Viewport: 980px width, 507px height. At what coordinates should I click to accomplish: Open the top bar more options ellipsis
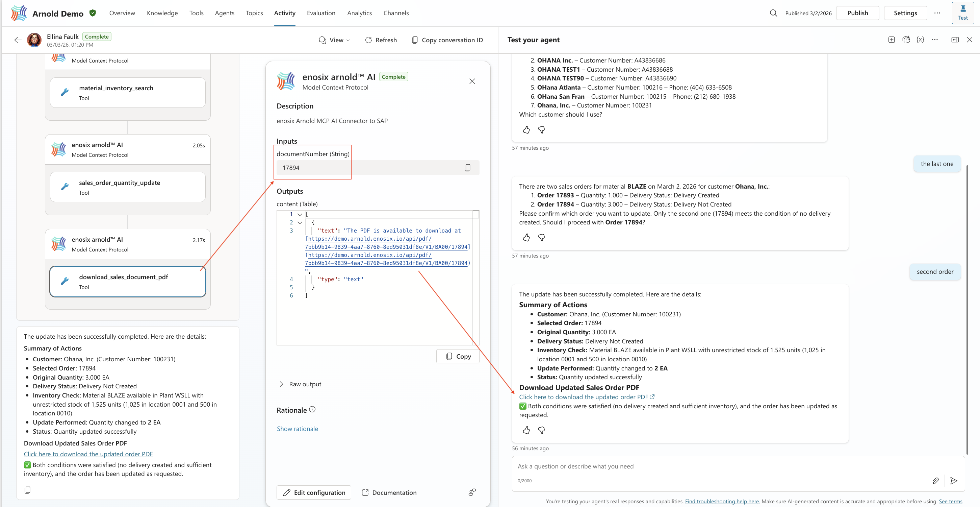pyautogui.click(x=937, y=13)
